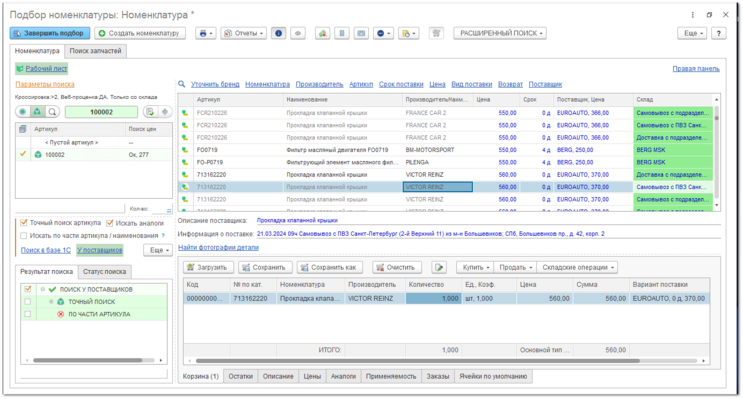
Task: Toggle the checkmark for article 100002
Action: [22, 154]
